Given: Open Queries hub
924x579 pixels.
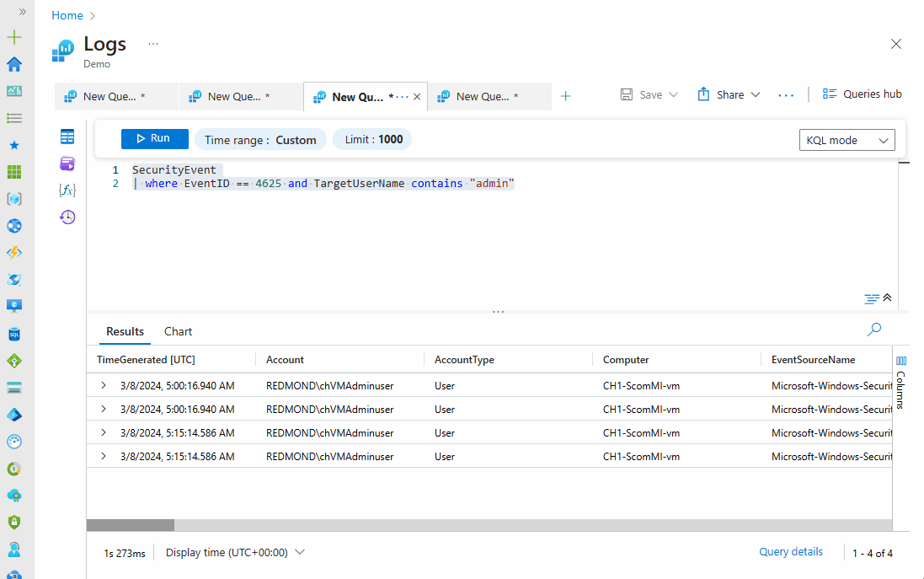Looking at the screenshot, I should 863,94.
